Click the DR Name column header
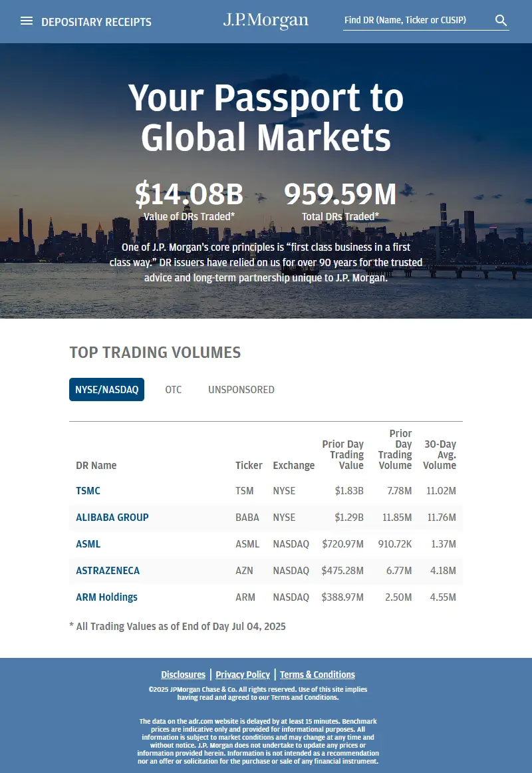This screenshot has height=773, width=532. tap(96, 466)
